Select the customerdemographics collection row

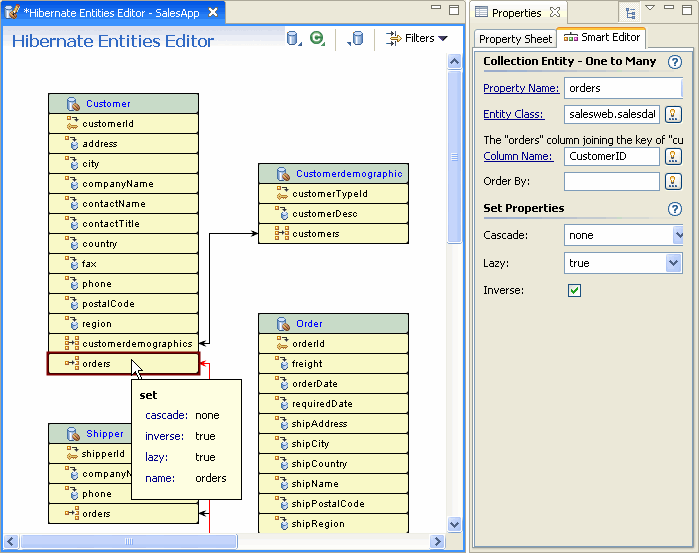[x=123, y=344]
